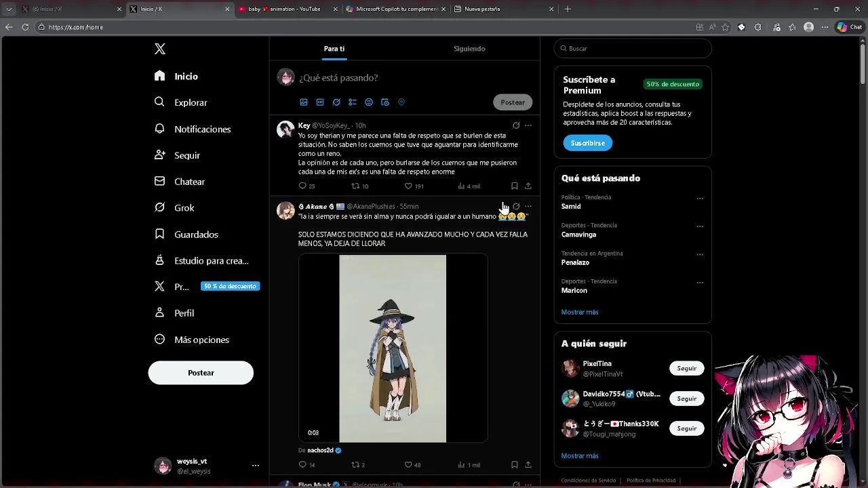868x488 pixels.
Task: Open the emoji picker in composer
Action: click(369, 102)
